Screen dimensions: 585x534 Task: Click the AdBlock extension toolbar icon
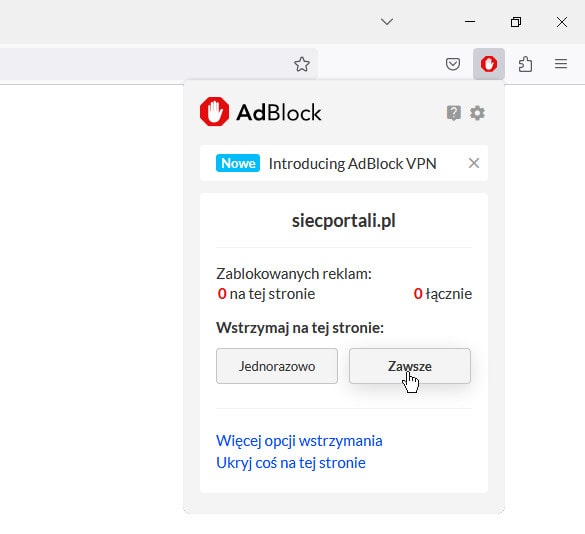489,64
